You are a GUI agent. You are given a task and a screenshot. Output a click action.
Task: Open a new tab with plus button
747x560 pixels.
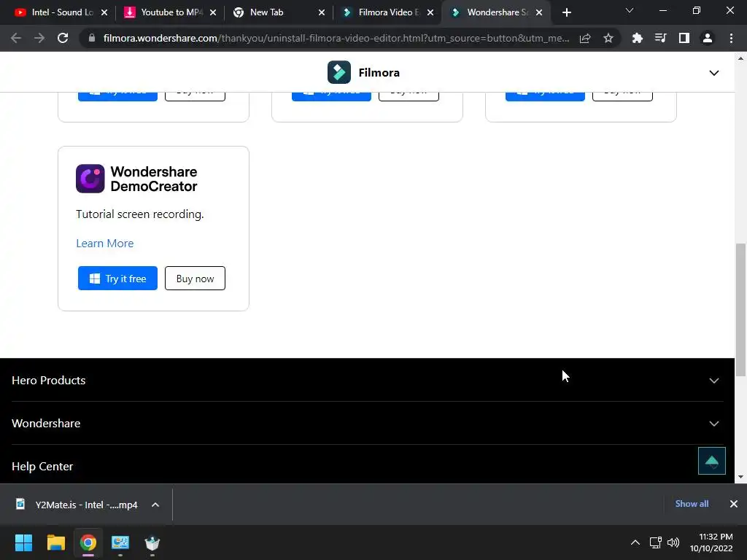pyautogui.click(x=566, y=12)
